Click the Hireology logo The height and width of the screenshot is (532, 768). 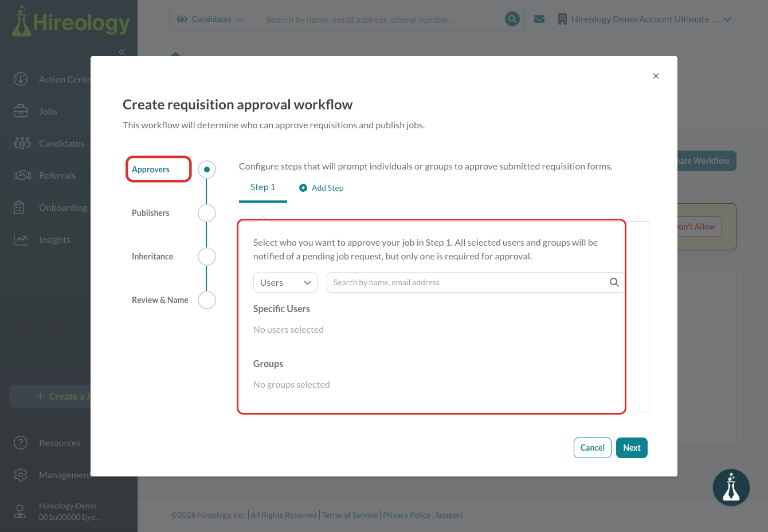71,22
